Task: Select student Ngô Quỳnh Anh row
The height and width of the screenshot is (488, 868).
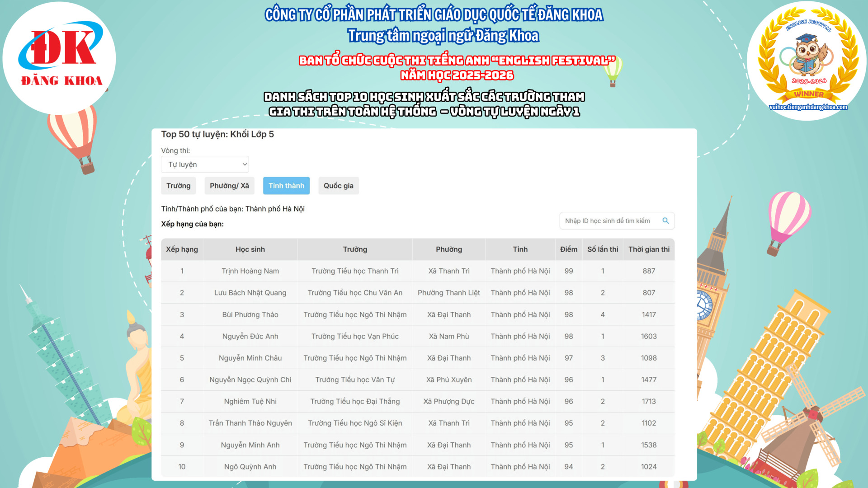Action: [x=250, y=467]
